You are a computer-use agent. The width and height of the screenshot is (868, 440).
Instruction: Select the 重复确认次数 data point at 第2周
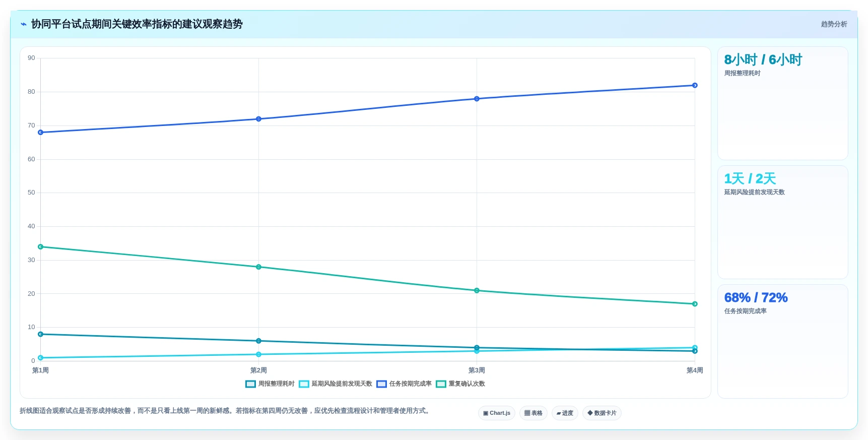coord(258,267)
